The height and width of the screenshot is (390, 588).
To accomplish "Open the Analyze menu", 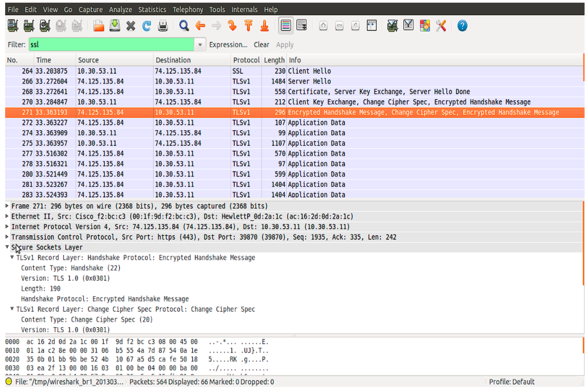I will [x=120, y=9].
